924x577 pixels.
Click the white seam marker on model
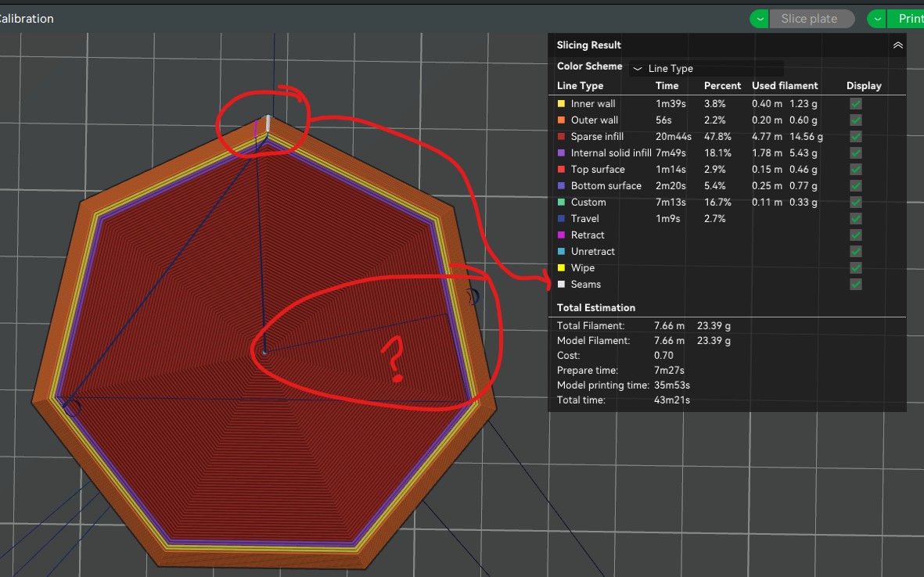[x=268, y=124]
